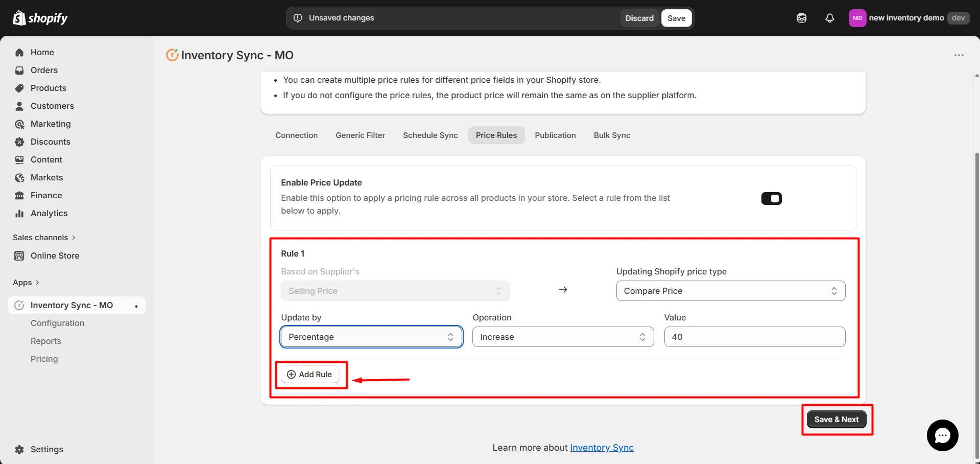Open the Discounts section
The height and width of the screenshot is (464, 980).
tap(50, 142)
